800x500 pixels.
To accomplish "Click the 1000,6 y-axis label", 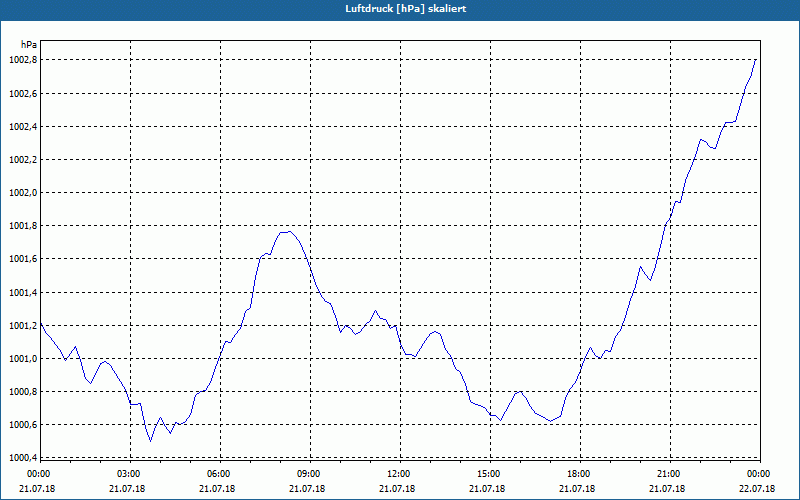I will pyautogui.click(x=23, y=425).
